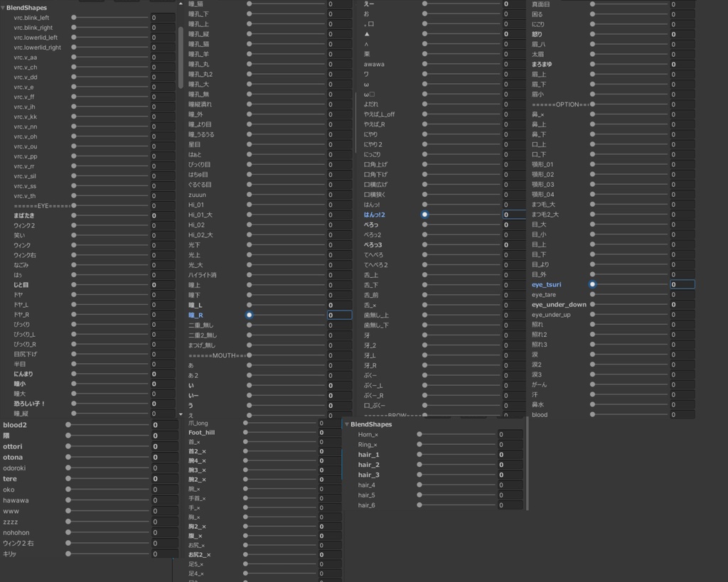The width and height of the screenshot is (728, 582).
Task: Click the hawawa value field
Action: click(x=165, y=500)
